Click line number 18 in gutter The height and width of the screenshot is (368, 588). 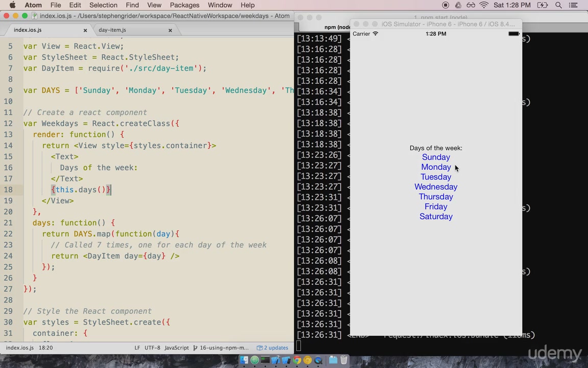8,190
